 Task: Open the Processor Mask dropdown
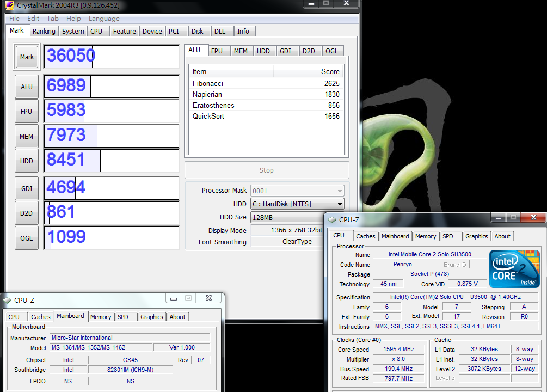coord(340,191)
